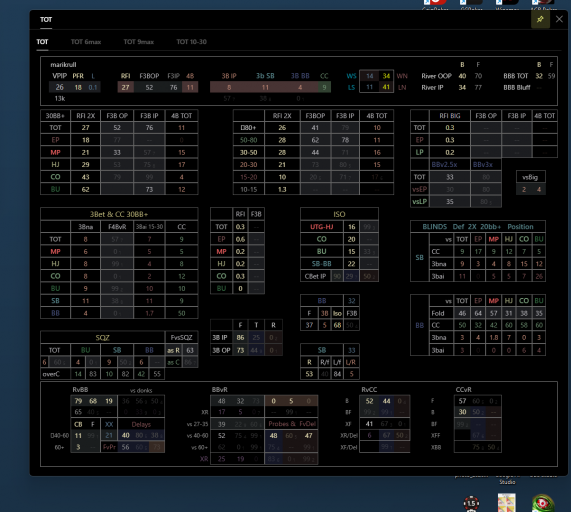Viewport: 571px width, 512px height.
Task: Open the poker chip 1.5 desktop icon
Action: pos(471,503)
